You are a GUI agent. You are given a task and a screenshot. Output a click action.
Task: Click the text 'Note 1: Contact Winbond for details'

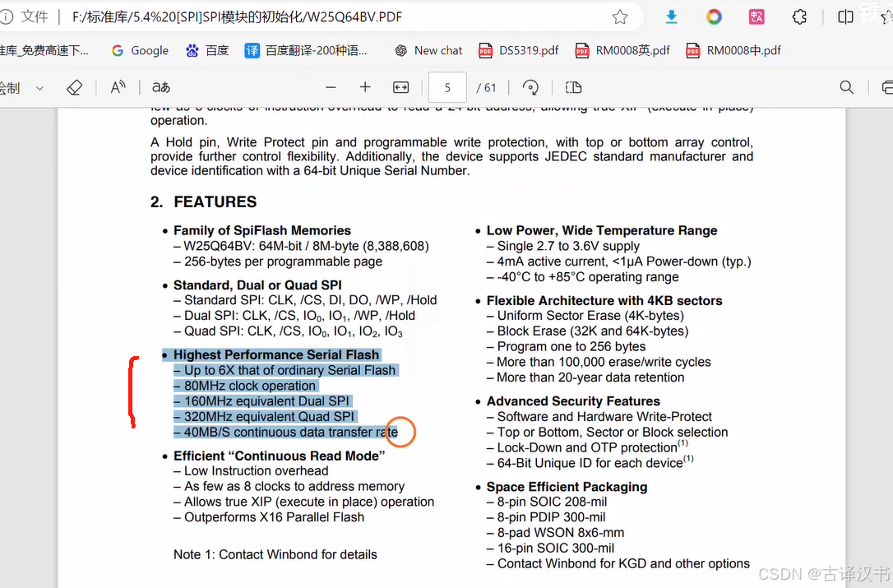(275, 554)
